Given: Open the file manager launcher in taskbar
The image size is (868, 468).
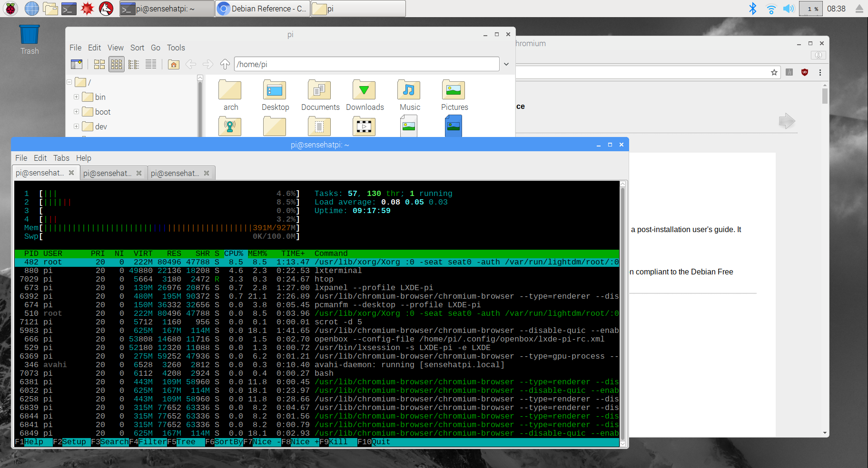Looking at the screenshot, I should [x=50, y=9].
